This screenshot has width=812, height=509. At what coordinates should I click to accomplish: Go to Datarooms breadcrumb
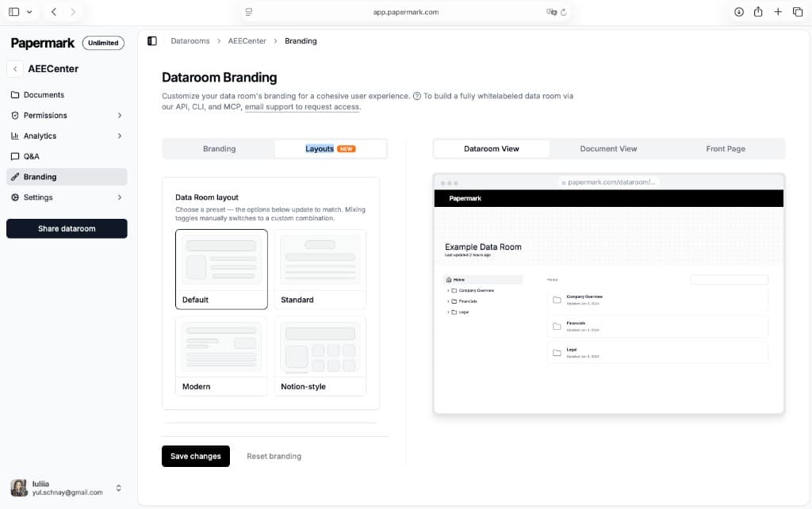tap(190, 41)
